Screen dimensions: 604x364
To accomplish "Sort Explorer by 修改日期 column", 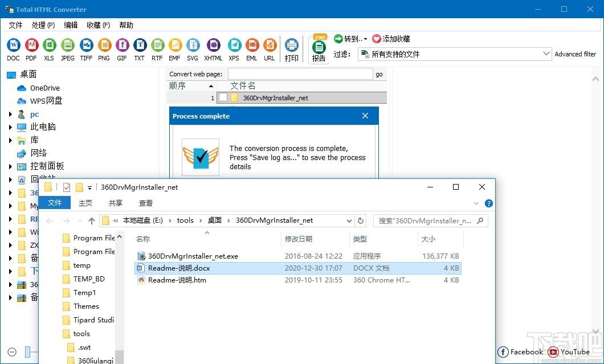I will pyautogui.click(x=315, y=239).
